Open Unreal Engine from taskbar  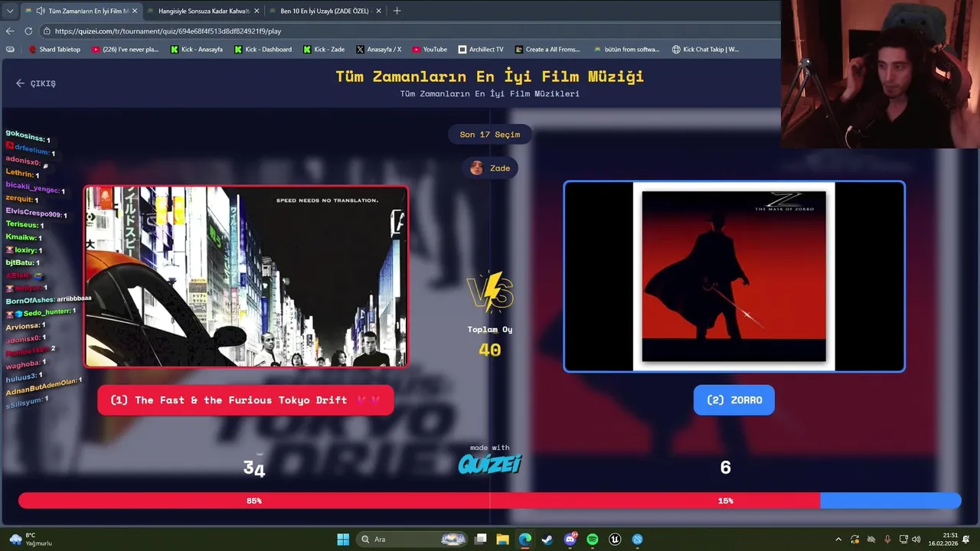615,540
